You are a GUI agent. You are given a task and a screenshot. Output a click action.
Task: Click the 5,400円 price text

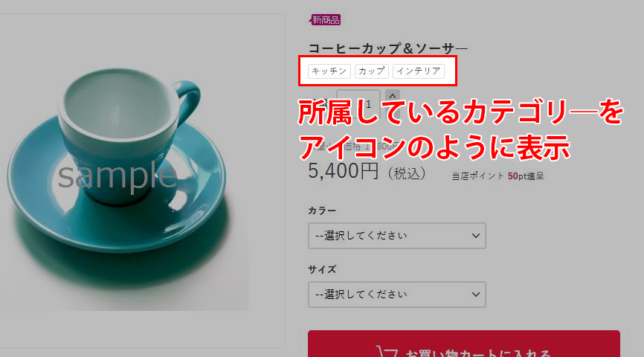click(x=344, y=171)
